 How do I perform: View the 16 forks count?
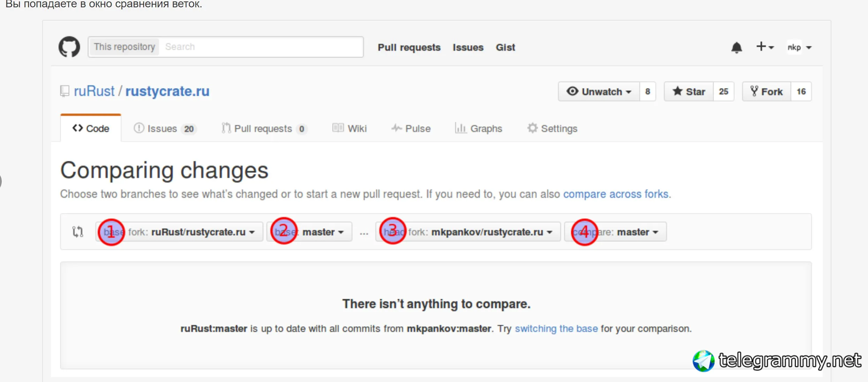(x=801, y=92)
